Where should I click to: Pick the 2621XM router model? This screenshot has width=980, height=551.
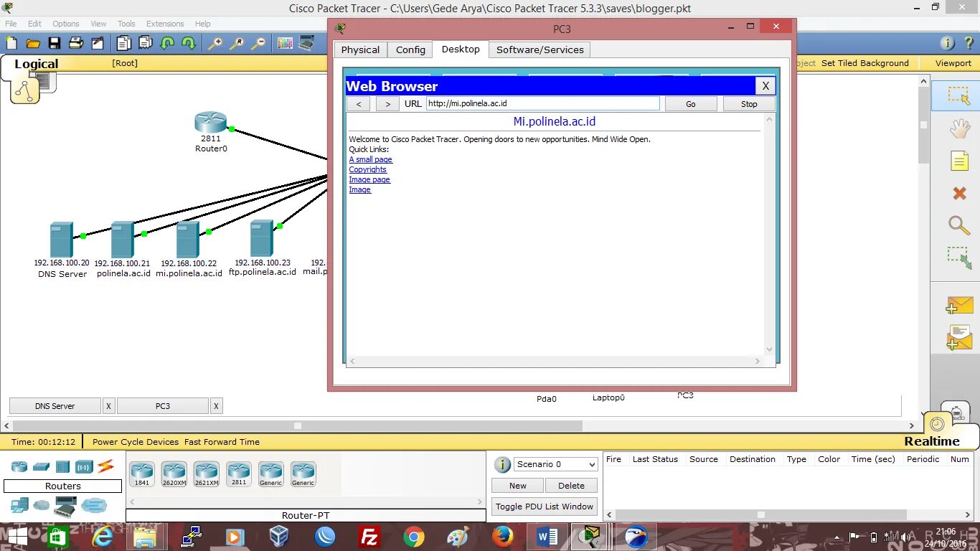[207, 474]
